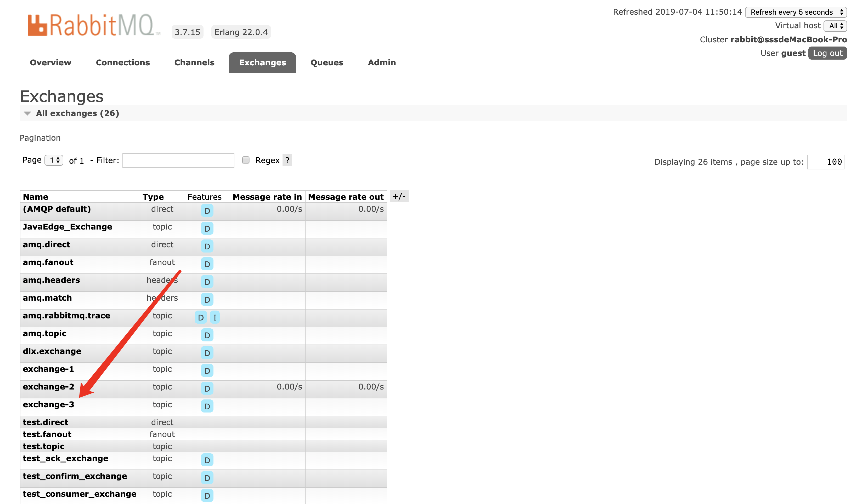Open the exchange-2 exchange link
868x504 pixels.
coord(48,387)
